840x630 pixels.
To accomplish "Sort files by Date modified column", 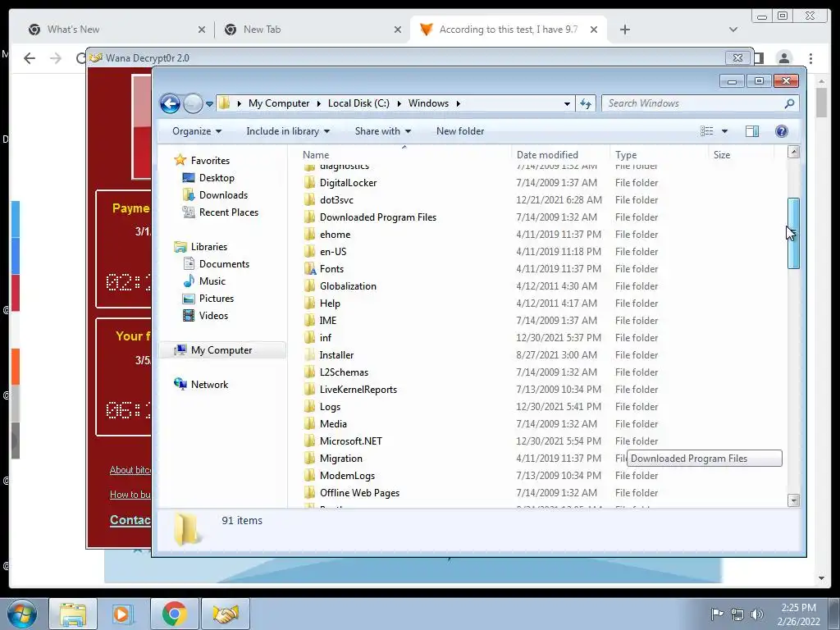I will (560, 155).
